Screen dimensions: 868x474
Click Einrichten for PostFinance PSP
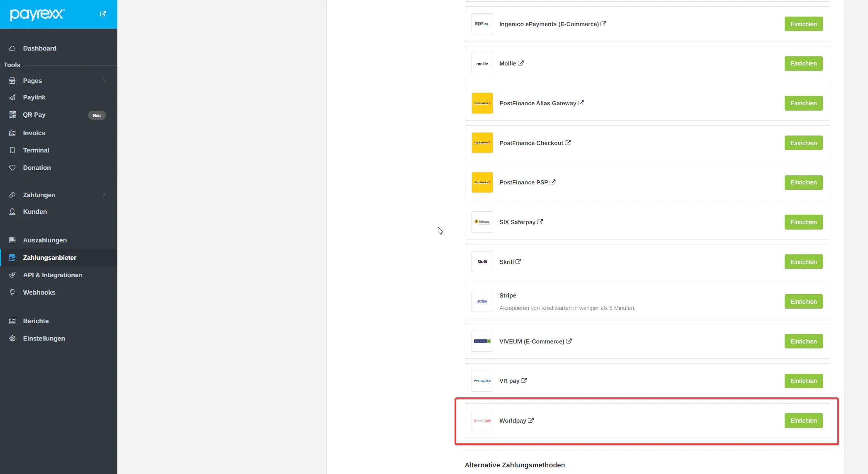coord(803,182)
